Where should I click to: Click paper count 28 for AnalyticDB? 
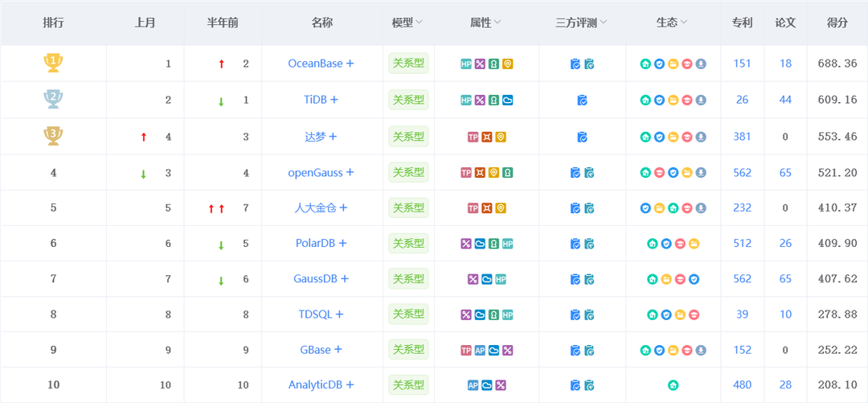click(x=785, y=385)
